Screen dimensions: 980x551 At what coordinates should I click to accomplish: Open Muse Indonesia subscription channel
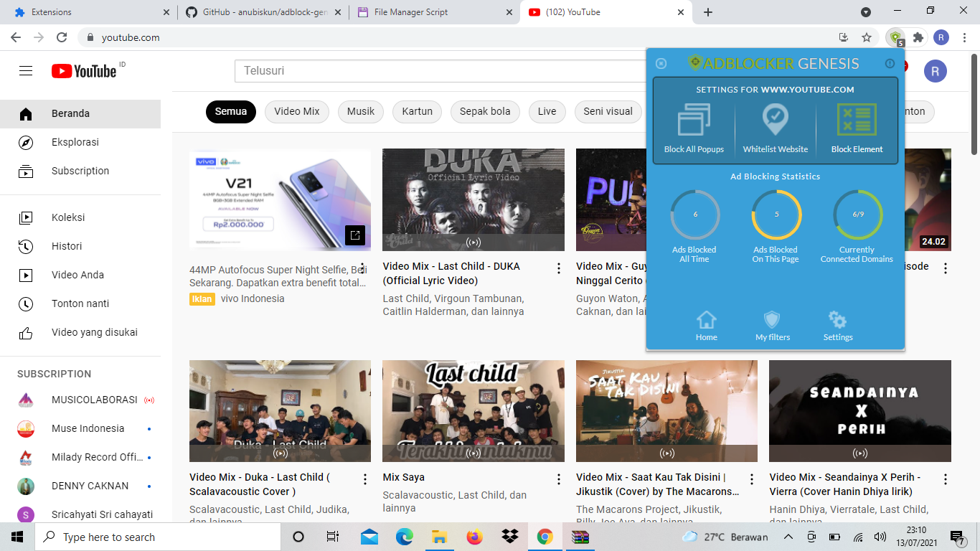click(80, 428)
